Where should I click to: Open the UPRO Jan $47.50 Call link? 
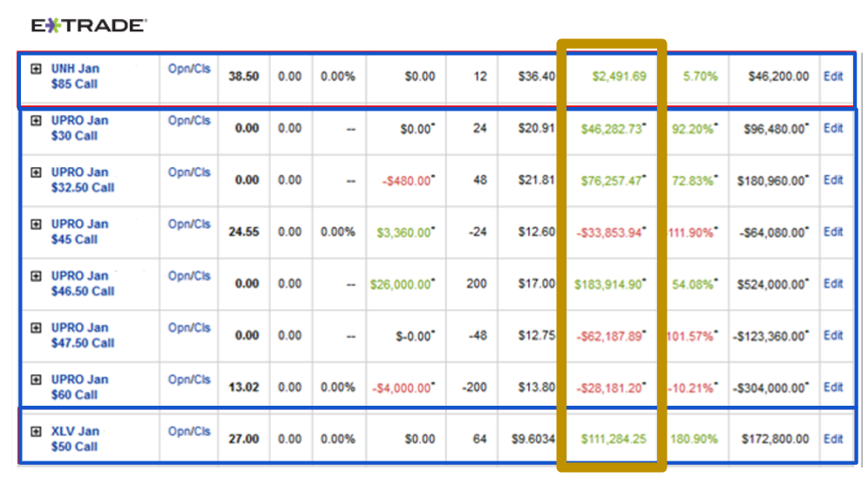coord(83,335)
